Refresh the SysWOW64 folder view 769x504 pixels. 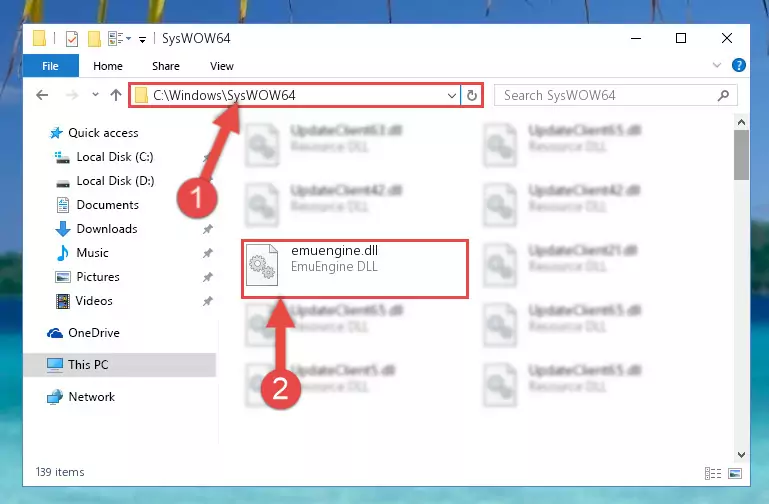(x=472, y=95)
